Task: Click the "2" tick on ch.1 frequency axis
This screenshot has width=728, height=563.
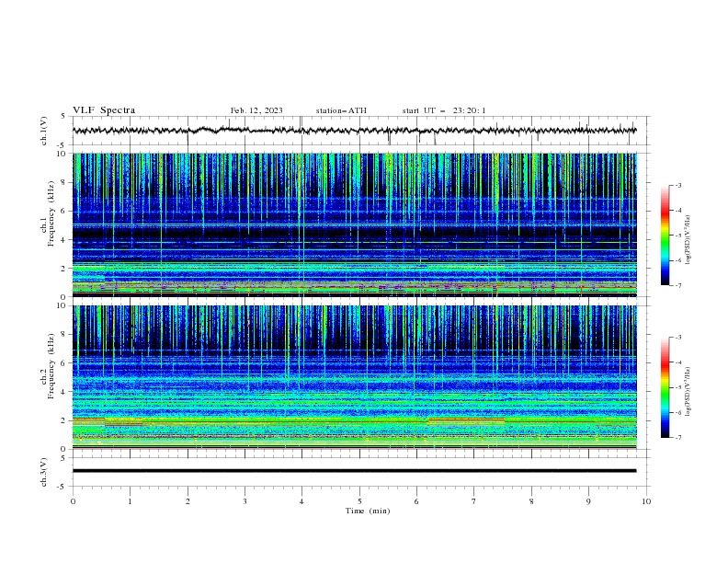Action: pyautogui.click(x=64, y=269)
